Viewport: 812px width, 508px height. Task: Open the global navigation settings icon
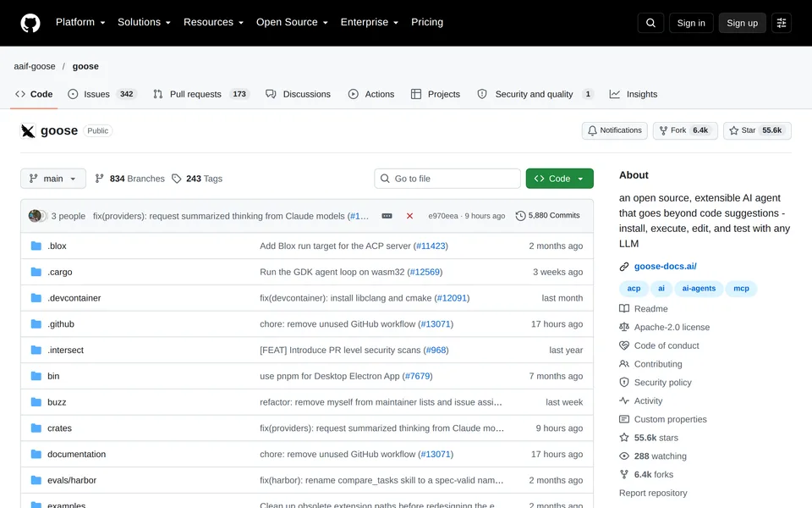tap(782, 23)
